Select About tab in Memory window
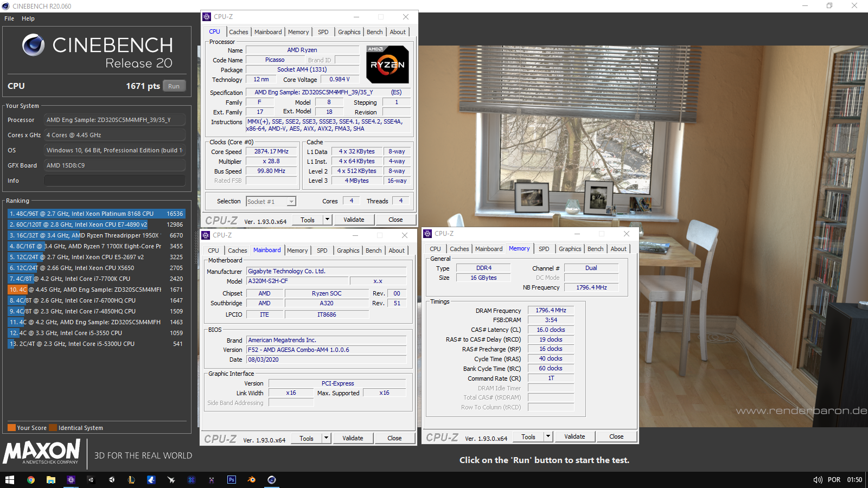The height and width of the screenshot is (488, 868). 618,249
